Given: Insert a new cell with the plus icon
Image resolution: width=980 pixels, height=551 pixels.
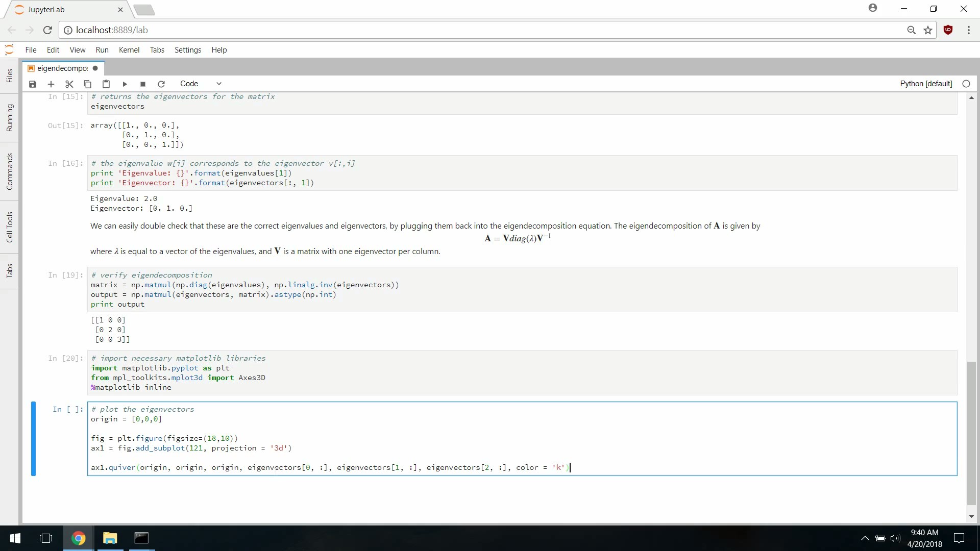Looking at the screenshot, I should tap(51, 84).
